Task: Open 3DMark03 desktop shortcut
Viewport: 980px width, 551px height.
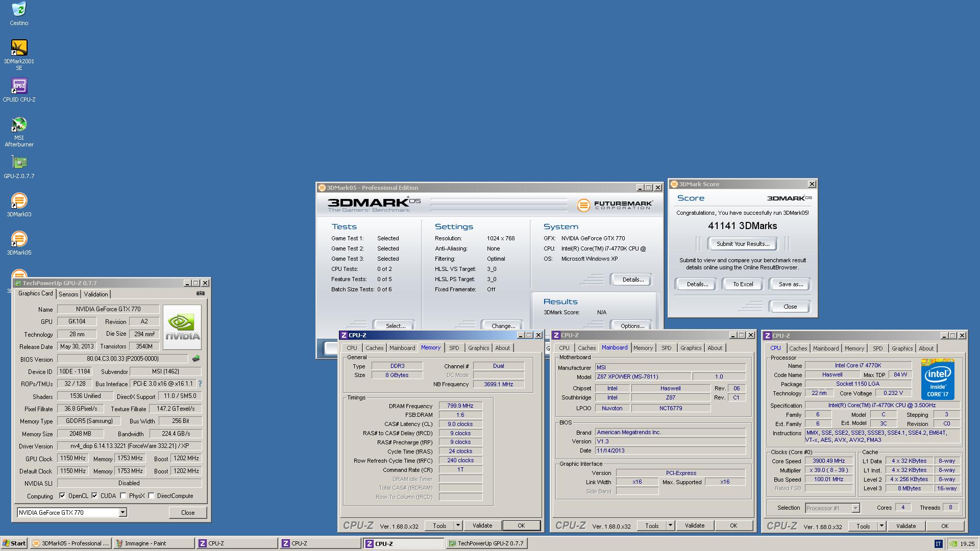Action: point(19,205)
